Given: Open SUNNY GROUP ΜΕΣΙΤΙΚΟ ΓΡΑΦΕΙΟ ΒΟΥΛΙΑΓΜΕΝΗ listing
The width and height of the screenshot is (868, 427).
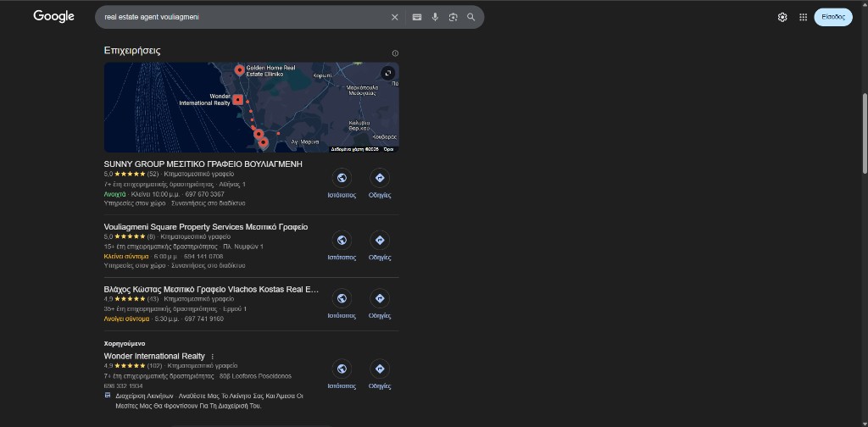Looking at the screenshot, I should pyautogui.click(x=203, y=164).
